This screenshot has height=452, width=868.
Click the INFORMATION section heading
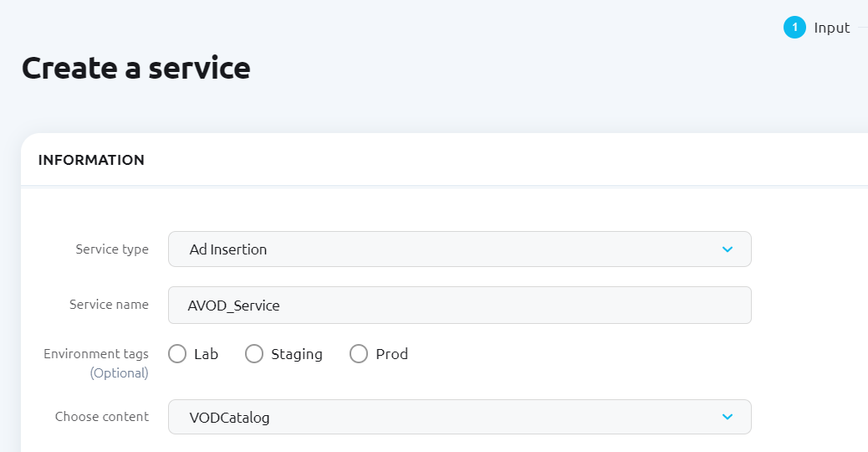click(x=91, y=160)
